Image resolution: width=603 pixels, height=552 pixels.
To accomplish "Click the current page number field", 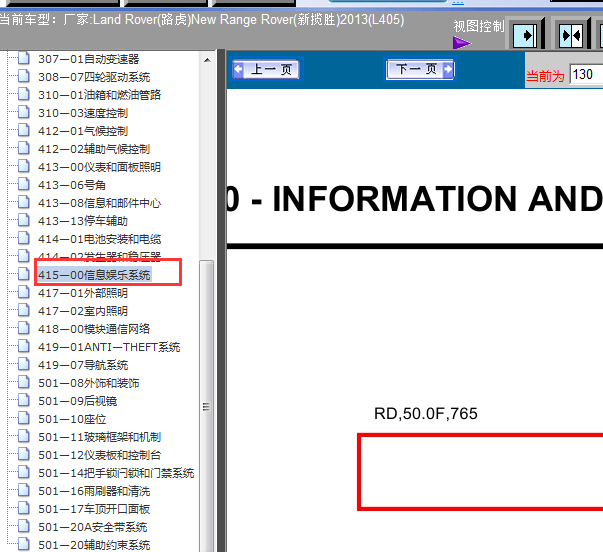I will 586,74.
